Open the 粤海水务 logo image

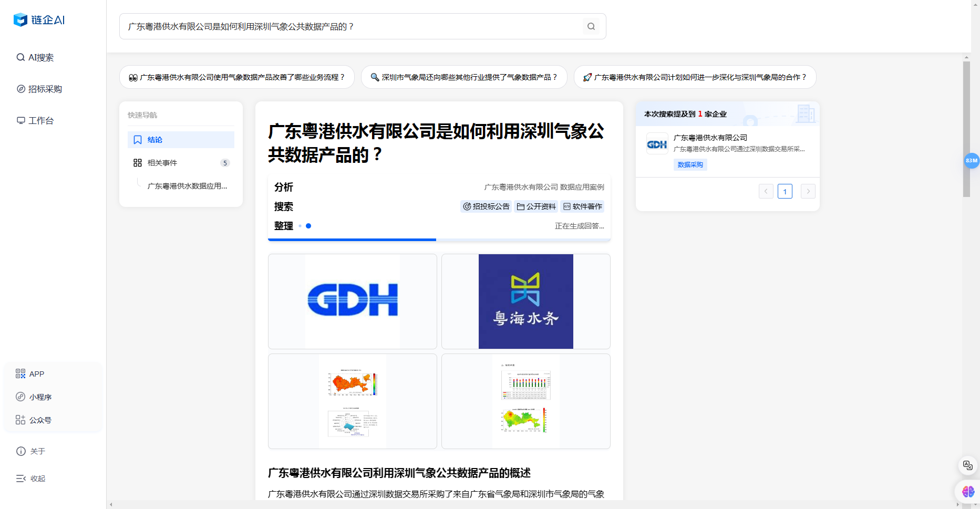[526, 302]
